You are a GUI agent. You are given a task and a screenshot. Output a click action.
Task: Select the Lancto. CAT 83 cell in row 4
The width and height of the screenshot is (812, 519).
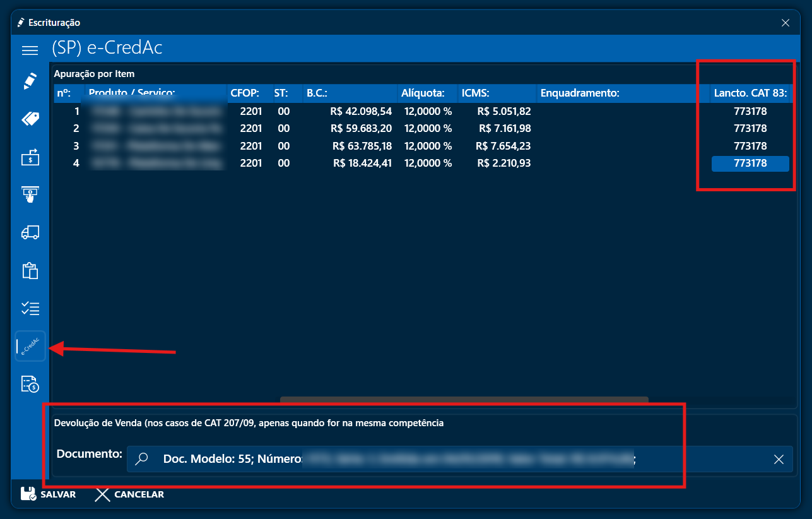[750, 164]
